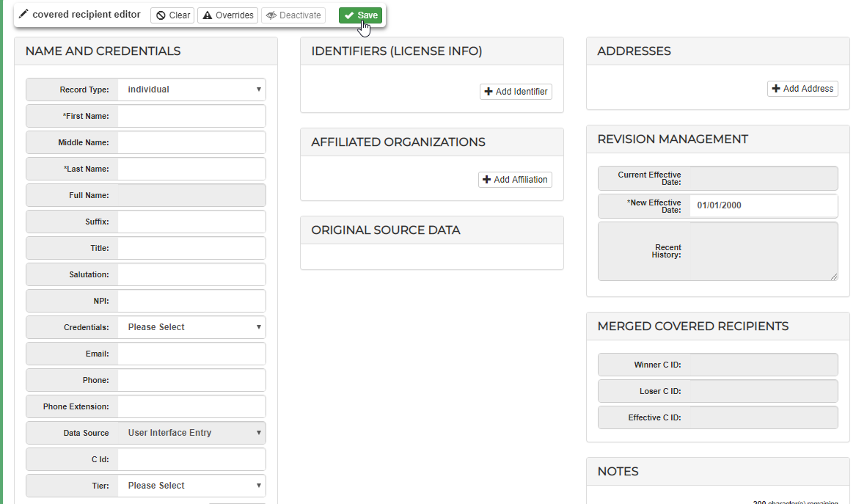Open the Tier dropdown
856x504 pixels.
191,486
